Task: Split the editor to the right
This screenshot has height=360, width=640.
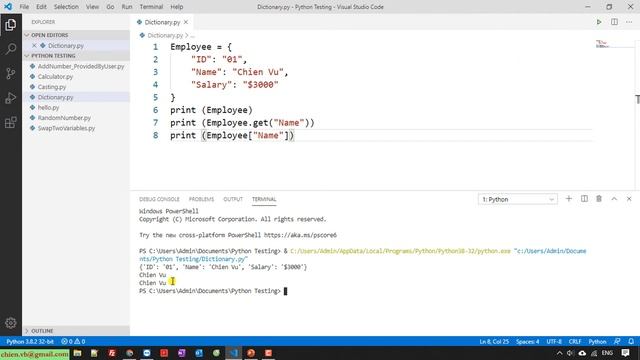Action: [614, 22]
